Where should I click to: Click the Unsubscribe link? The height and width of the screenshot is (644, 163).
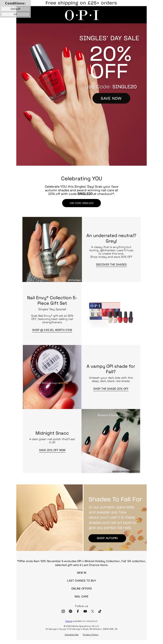pos(71,634)
